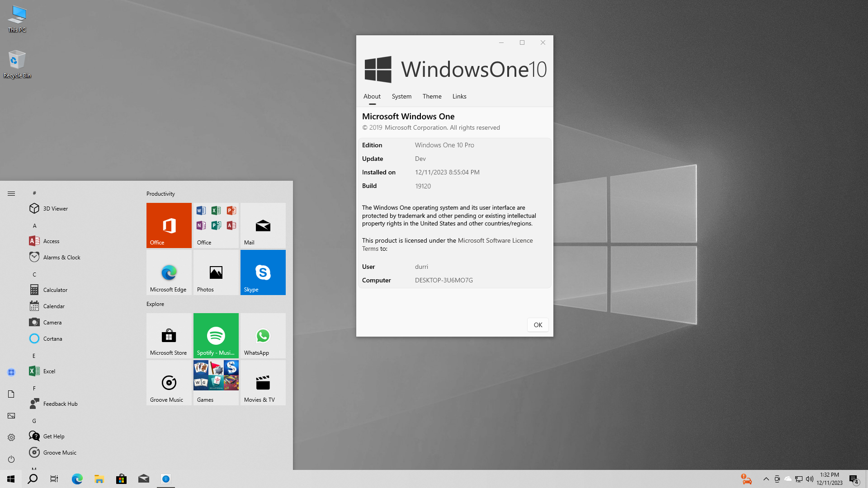The width and height of the screenshot is (868, 488).
Task: Open Settings gear in Start sidebar
Action: tap(11, 437)
